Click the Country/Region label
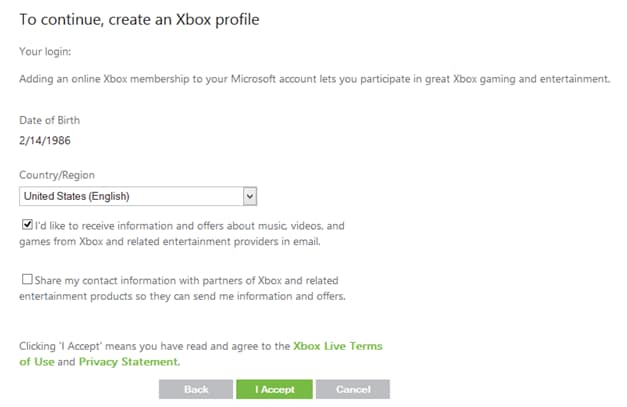Screen dimensions: 627x407 click(57, 175)
